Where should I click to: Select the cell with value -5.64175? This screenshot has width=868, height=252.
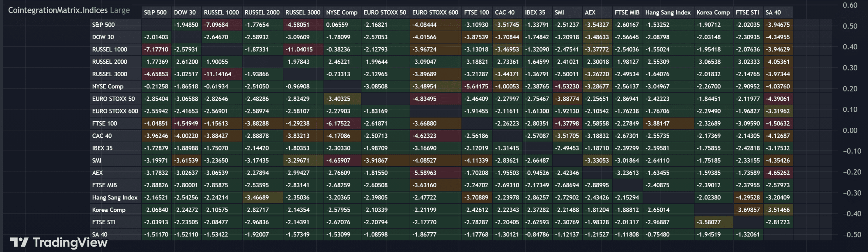476,86
